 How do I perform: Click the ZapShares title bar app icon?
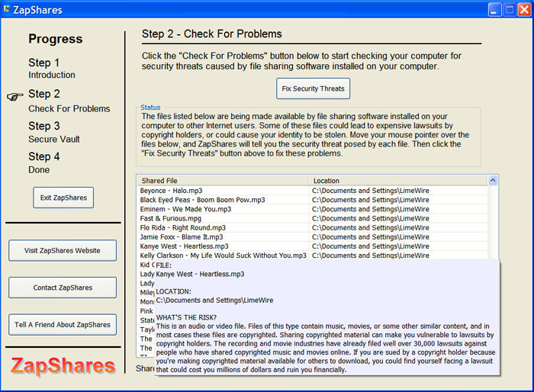pyautogui.click(x=6, y=9)
